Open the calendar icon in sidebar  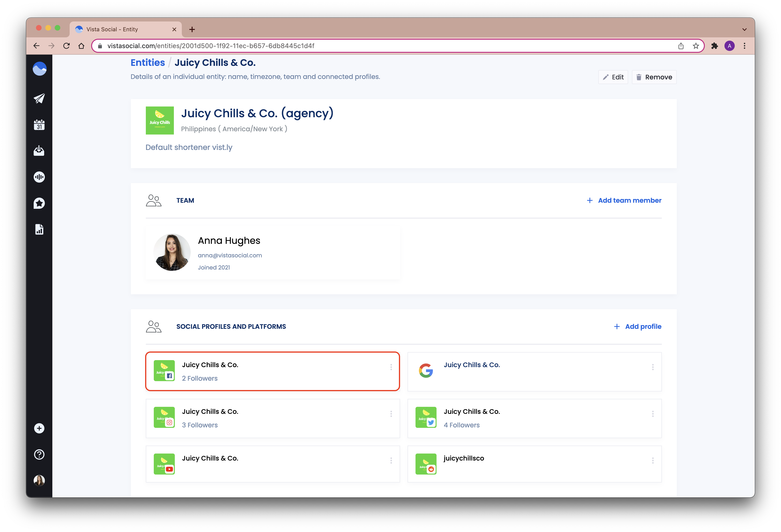click(39, 125)
